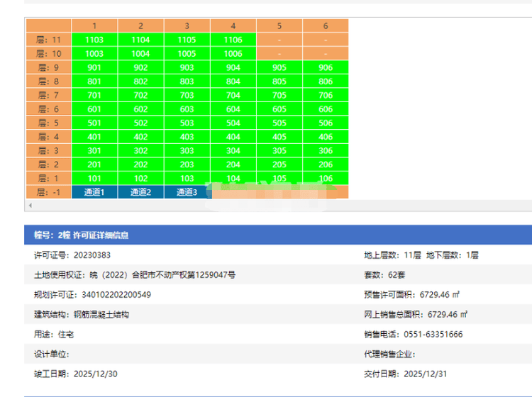Select room 403 on floor 4
532x397 pixels.
click(187, 137)
